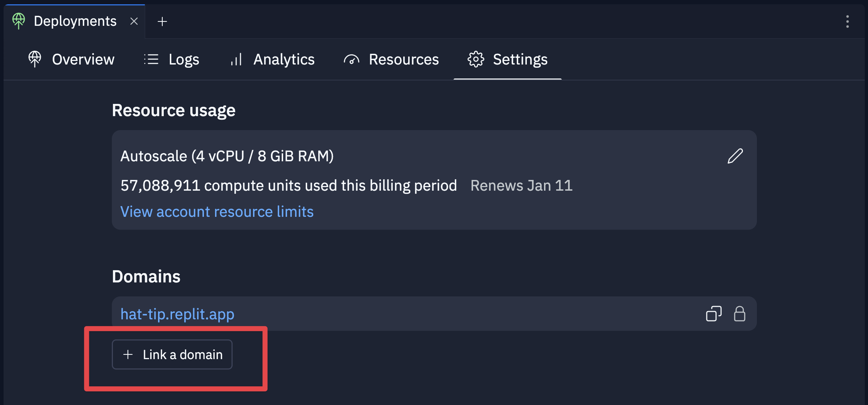Screen dimensions: 868x405
Task: Click the '57,088,911 compute units' usage text
Action: [x=288, y=186]
